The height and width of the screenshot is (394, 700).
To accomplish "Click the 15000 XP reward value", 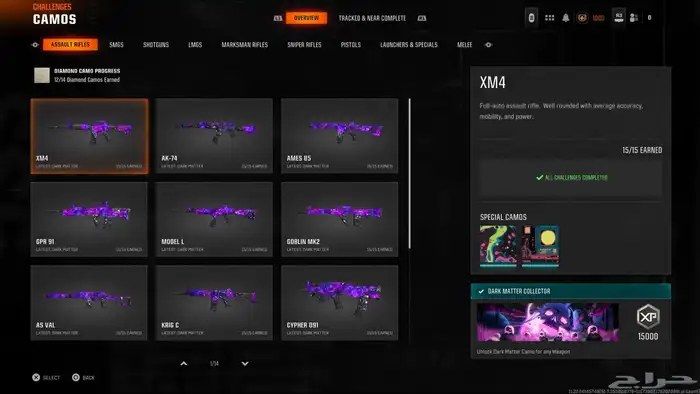I will pyautogui.click(x=648, y=336).
